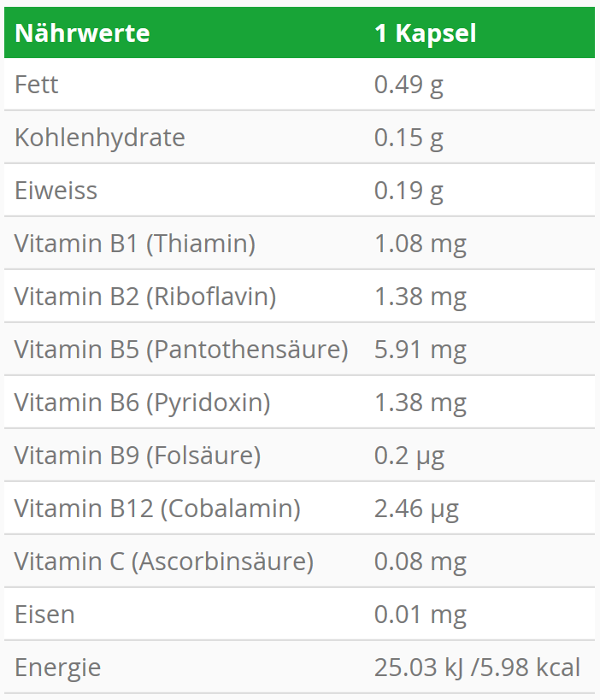
Task: Click the Vitamin B5 (Pantothensäure) label
Action: 181,350
